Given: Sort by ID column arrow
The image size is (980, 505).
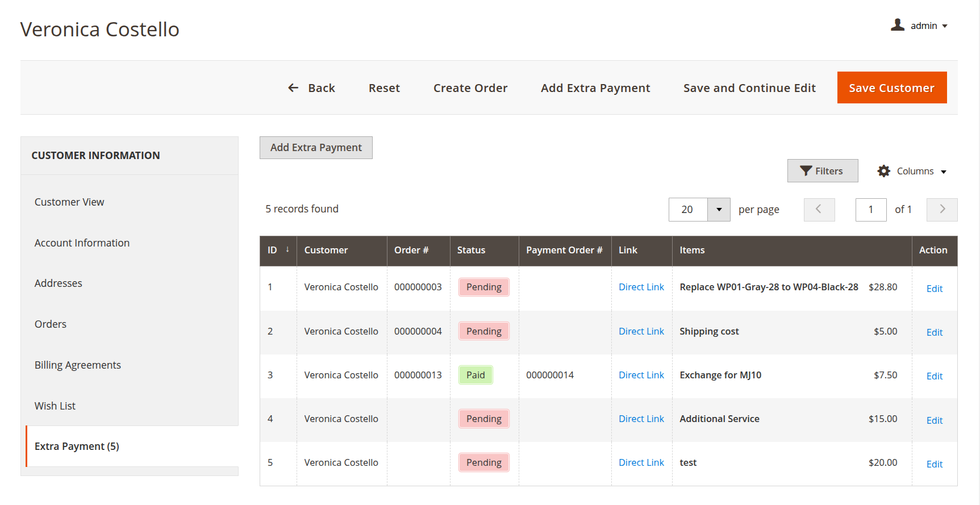Looking at the screenshot, I should pyautogui.click(x=287, y=250).
